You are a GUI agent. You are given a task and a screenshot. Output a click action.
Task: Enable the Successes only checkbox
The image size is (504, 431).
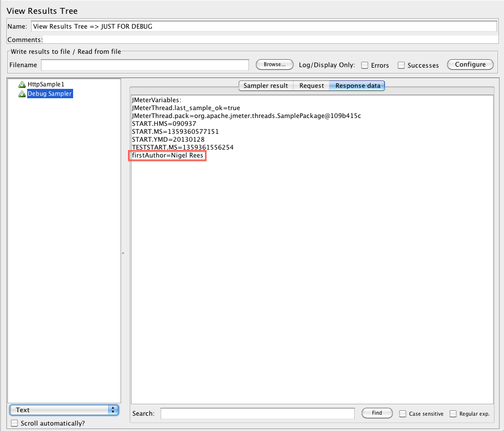pyautogui.click(x=402, y=65)
